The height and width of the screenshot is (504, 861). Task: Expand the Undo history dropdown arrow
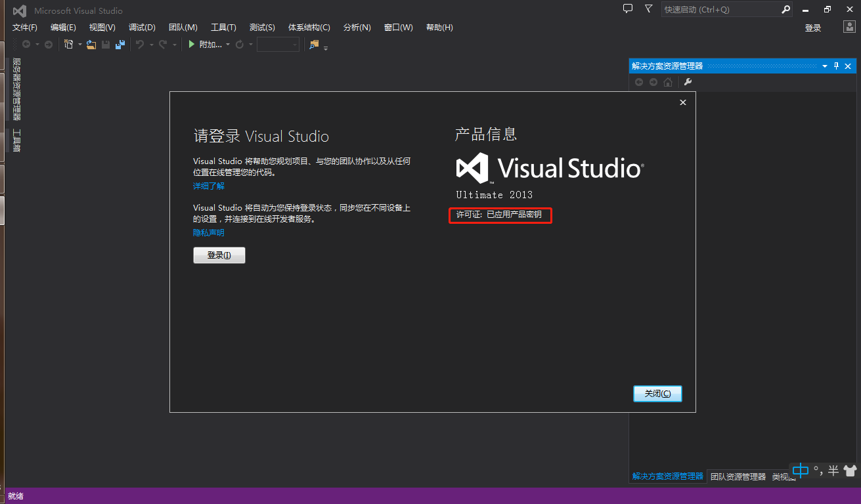coord(152,45)
